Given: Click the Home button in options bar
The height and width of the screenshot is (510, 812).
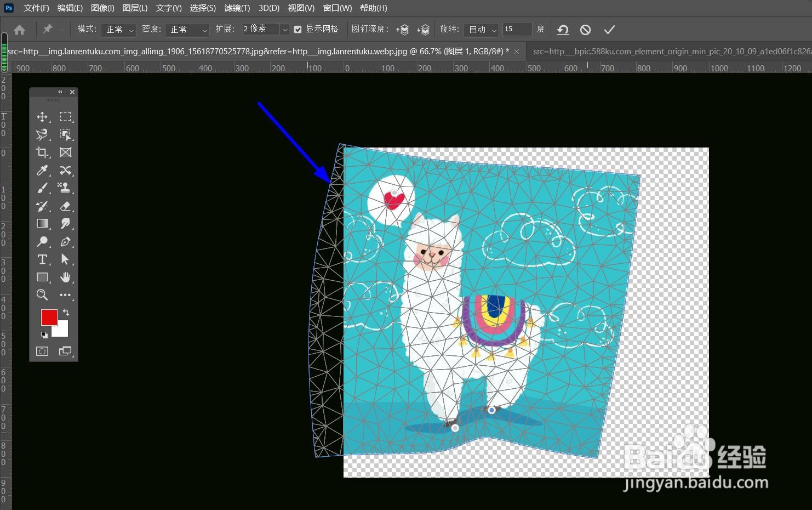Looking at the screenshot, I should tap(20, 30).
